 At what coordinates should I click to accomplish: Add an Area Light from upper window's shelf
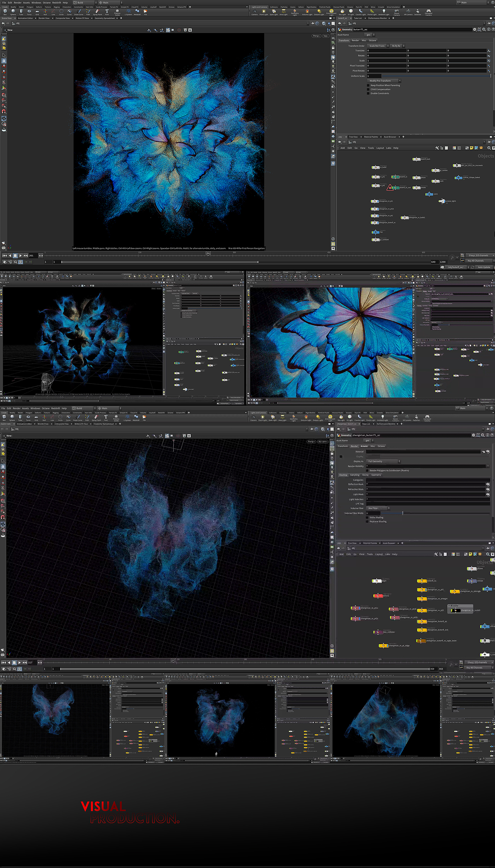(283, 12)
